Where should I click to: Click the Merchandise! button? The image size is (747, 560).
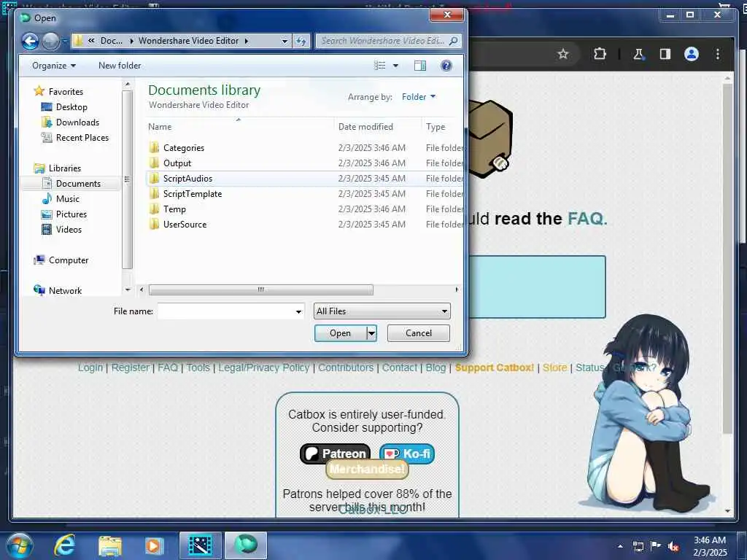pos(368,470)
